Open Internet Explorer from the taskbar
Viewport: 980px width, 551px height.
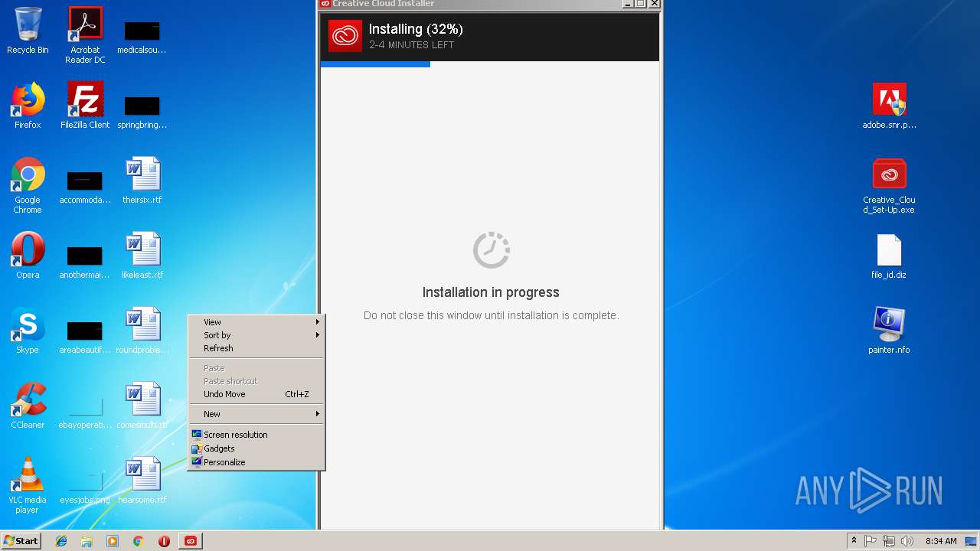[x=61, y=541]
